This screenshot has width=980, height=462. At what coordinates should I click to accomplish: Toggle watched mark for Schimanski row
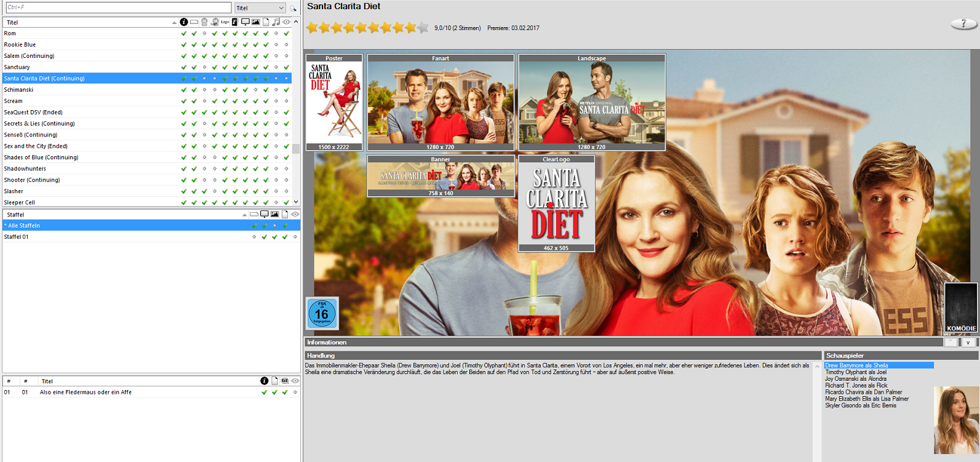tap(286, 90)
